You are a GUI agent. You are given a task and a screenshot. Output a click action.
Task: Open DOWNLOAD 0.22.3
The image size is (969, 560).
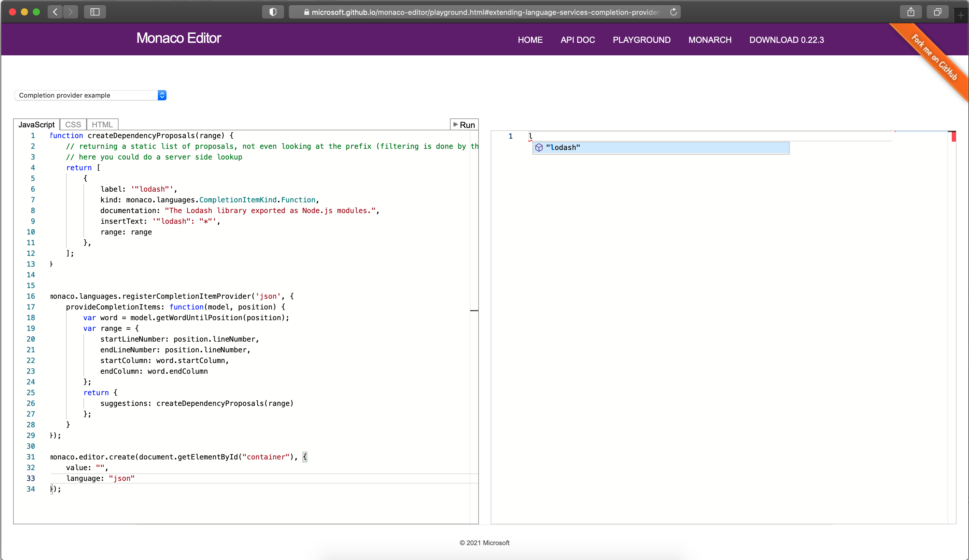(786, 40)
